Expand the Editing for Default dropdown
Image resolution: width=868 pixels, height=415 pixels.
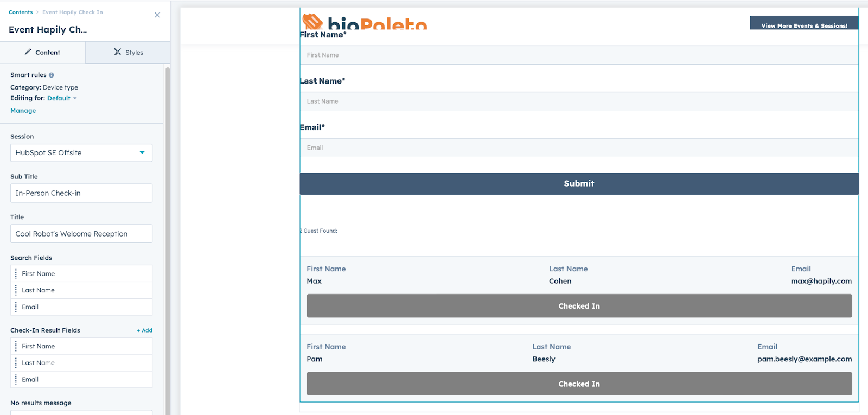62,98
